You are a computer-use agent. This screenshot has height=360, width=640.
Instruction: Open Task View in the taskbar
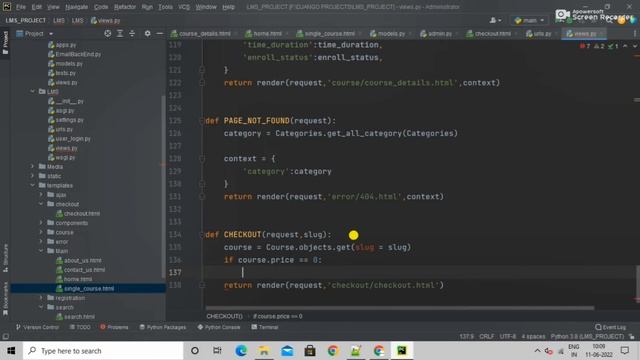(217, 351)
